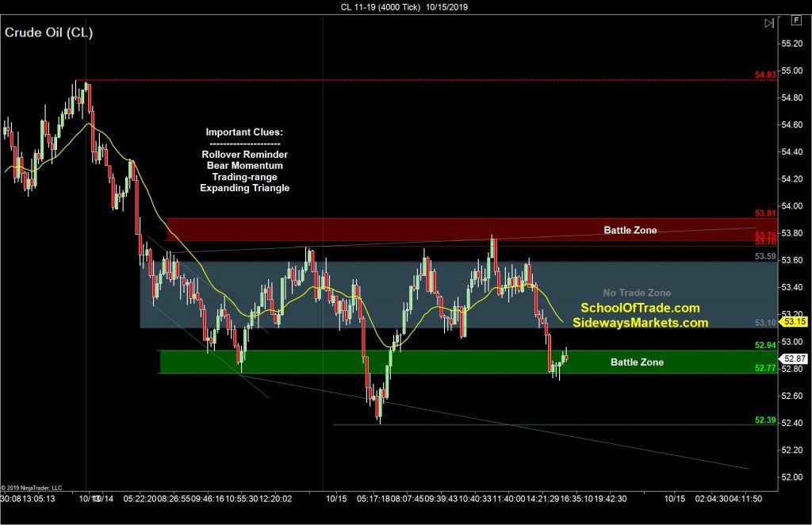Screen dimensions: 812x525
Task: Click the 54.00 price axis value
Action: pos(792,206)
